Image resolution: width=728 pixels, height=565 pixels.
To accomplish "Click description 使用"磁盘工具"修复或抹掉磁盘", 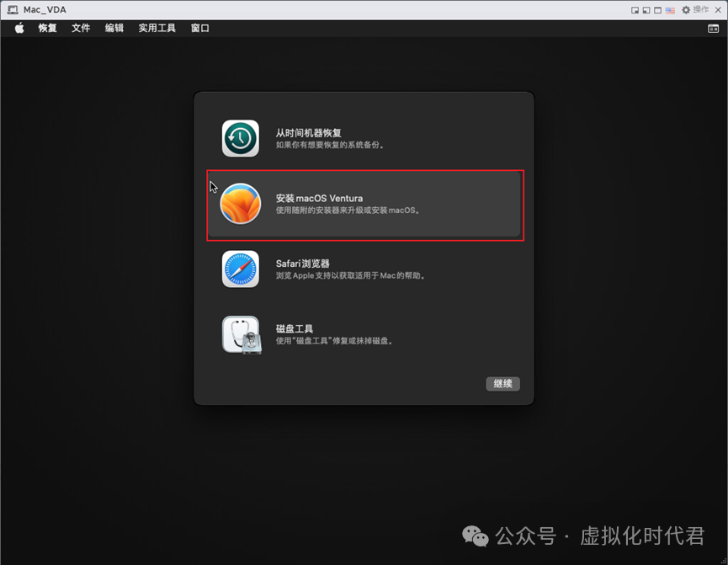I will point(334,341).
